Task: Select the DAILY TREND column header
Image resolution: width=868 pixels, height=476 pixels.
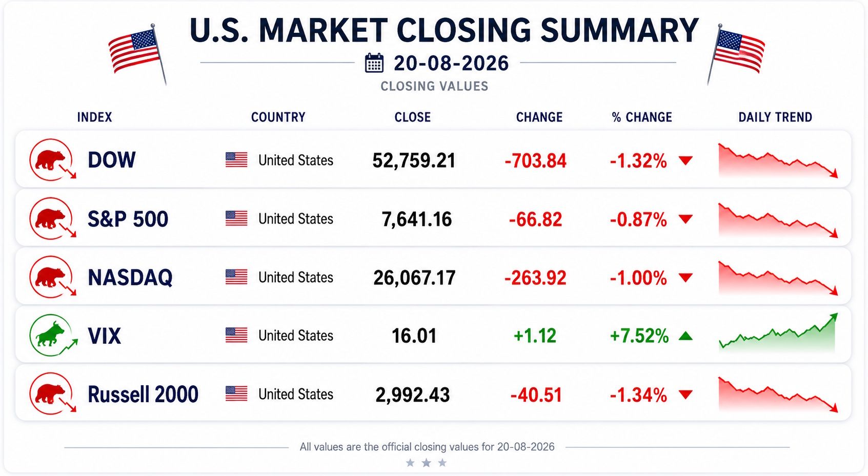Action: [775, 117]
